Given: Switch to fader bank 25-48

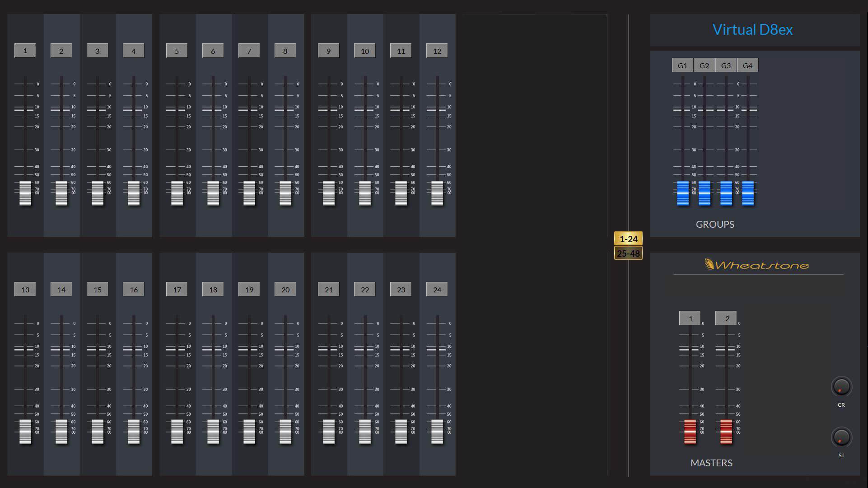Looking at the screenshot, I should tap(628, 253).
